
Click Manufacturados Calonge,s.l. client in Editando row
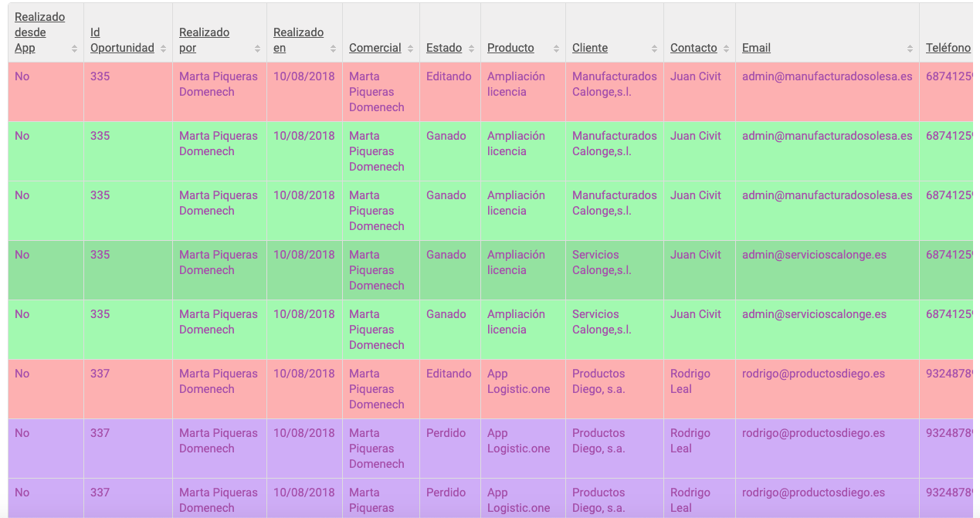pos(615,84)
